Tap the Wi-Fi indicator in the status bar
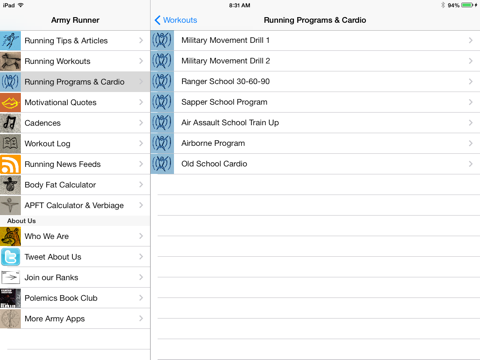This screenshot has height=360, width=480. (x=21, y=5)
